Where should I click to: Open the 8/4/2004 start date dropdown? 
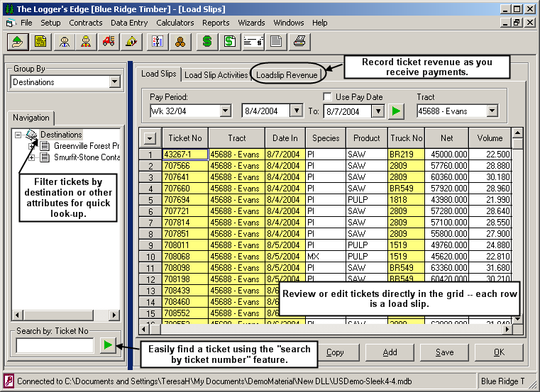(x=296, y=111)
